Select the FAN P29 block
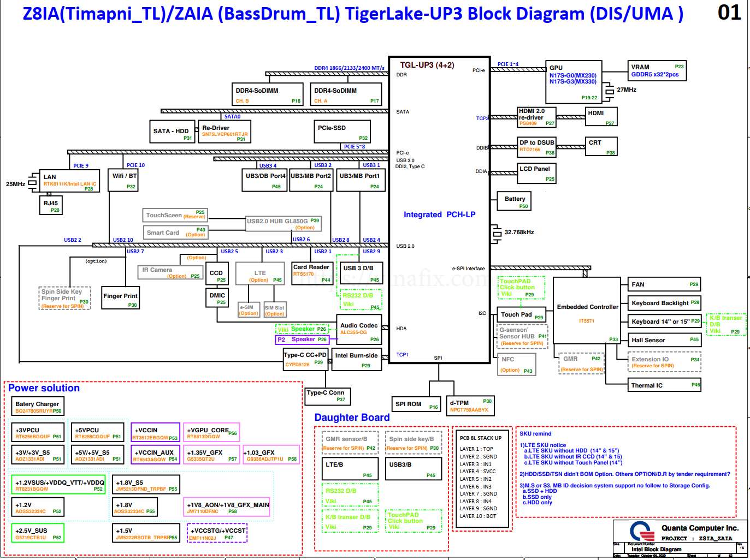750x560 pixels. pyautogui.click(x=665, y=284)
